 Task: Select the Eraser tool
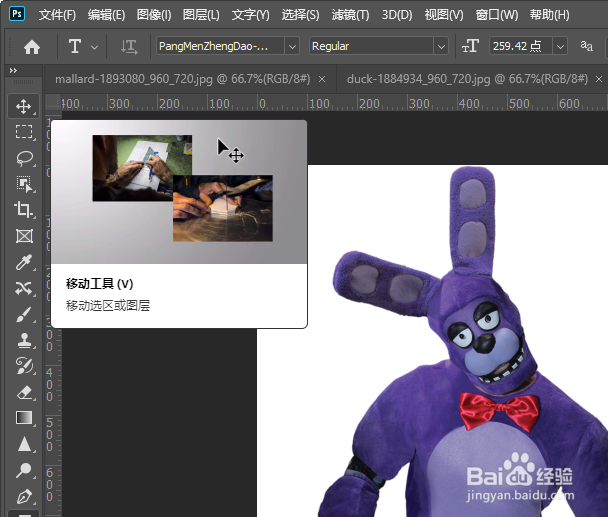(x=24, y=392)
